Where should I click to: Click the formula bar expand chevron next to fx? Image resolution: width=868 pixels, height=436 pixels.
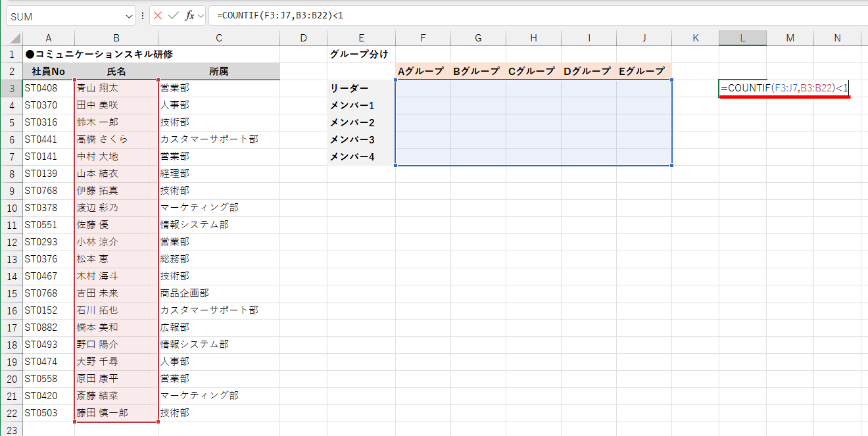201,16
